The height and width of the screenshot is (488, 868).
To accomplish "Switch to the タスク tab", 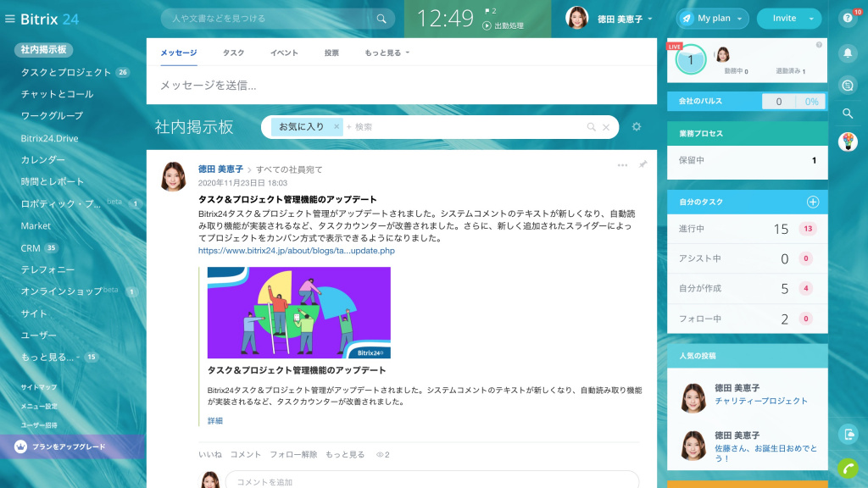I will pyautogui.click(x=233, y=53).
